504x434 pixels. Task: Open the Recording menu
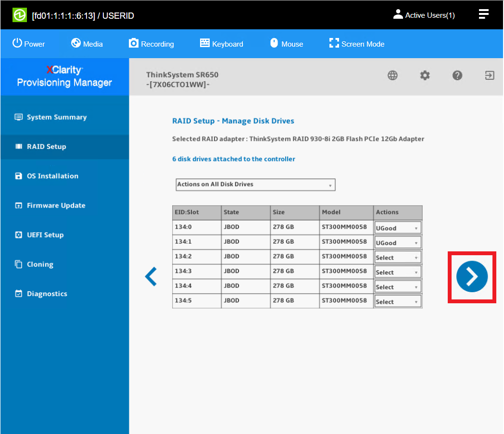coord(151,44)
